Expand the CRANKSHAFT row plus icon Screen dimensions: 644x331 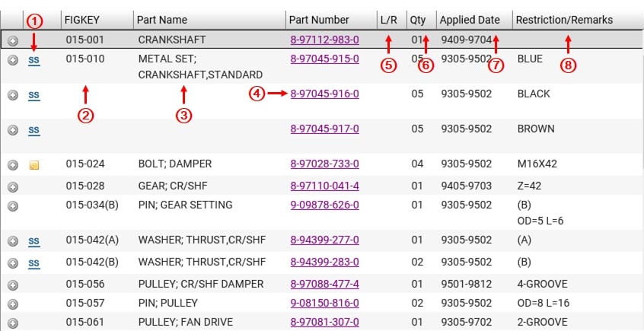click(13, 40)
